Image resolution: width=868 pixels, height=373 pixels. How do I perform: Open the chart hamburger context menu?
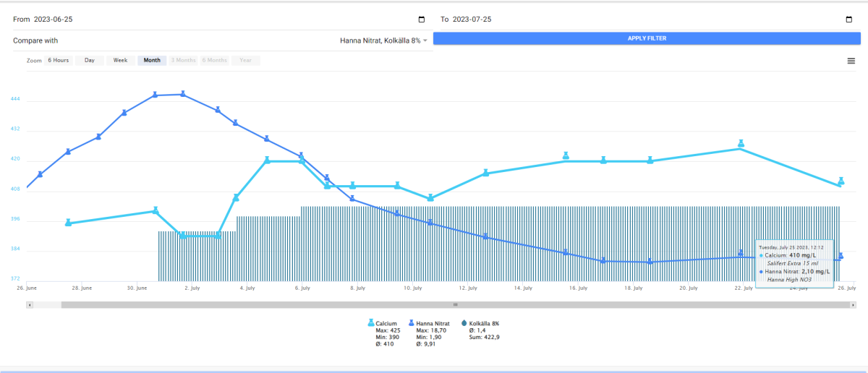click(851, 61)
